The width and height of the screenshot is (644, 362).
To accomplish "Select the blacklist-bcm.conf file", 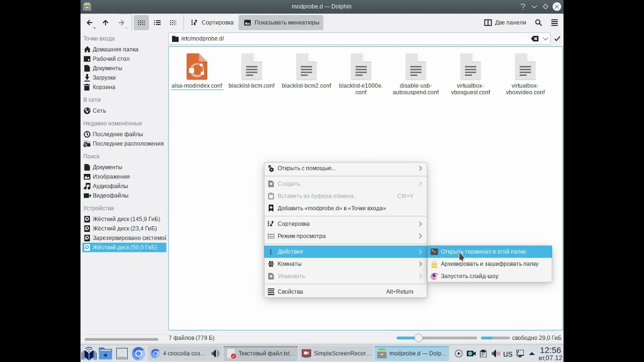I will coord(252,71).
